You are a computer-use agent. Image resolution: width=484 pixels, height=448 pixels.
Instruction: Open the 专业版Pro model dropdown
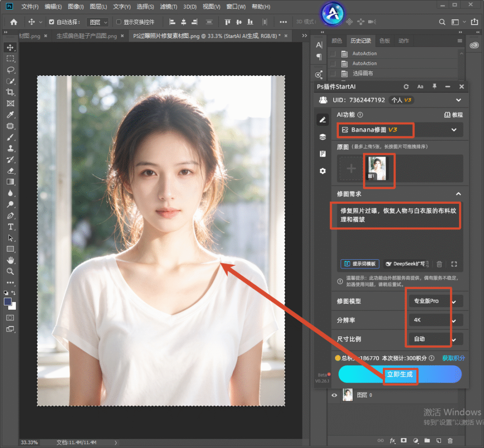(x=435, y=301)
